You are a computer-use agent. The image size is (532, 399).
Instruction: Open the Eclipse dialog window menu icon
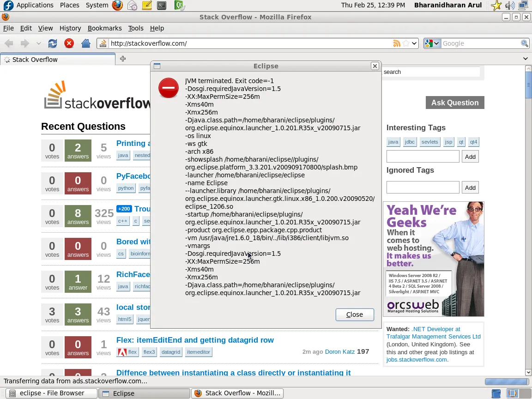[157, 66]
